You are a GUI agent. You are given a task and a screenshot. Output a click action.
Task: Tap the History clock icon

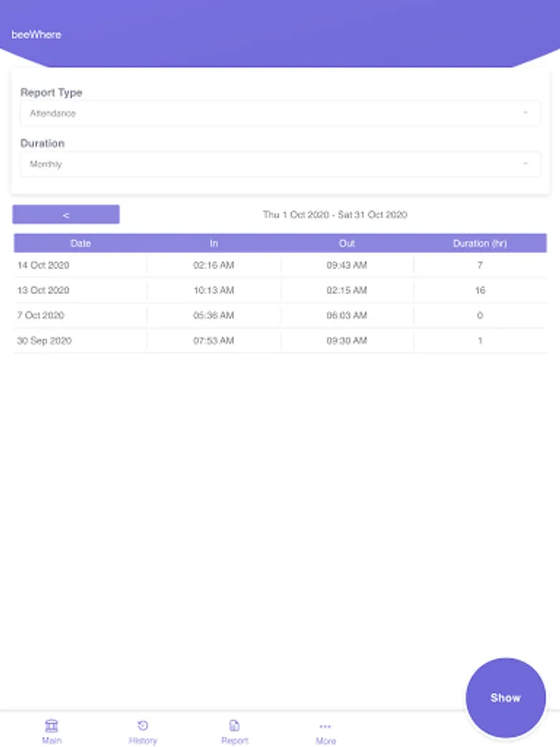(x=143, y=725)
